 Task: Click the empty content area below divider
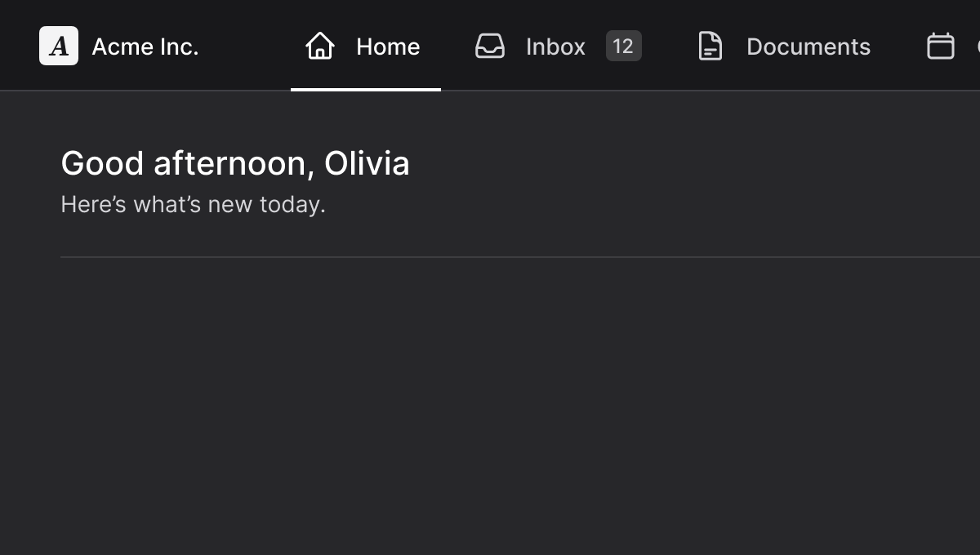(490, 408)
